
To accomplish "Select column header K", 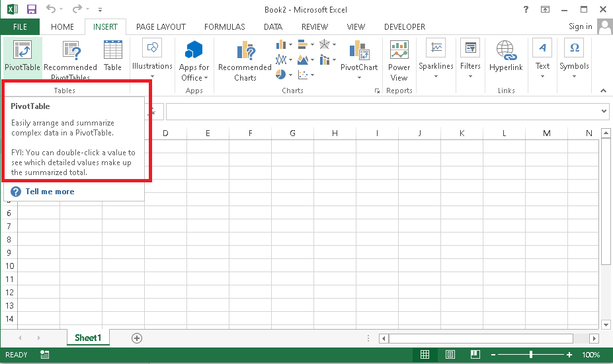I will (462, 133).
